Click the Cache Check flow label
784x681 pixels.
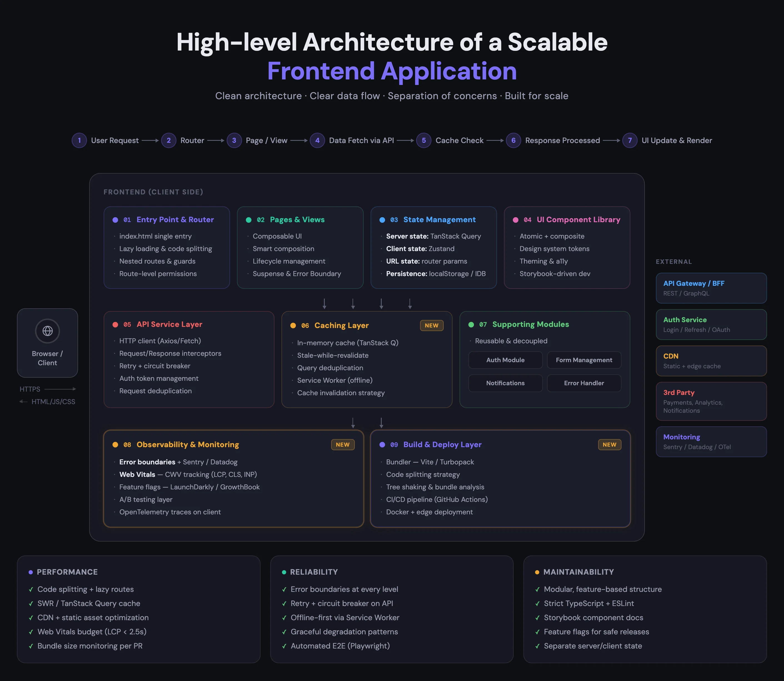coord(459,140)
